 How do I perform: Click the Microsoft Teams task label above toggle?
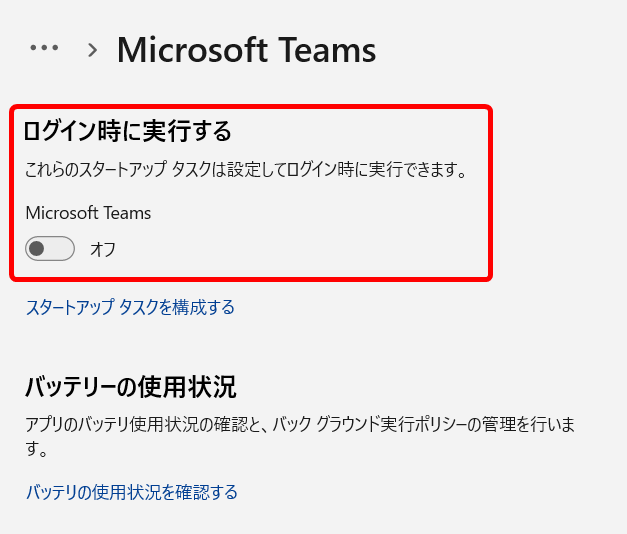(x=88, y=213)
